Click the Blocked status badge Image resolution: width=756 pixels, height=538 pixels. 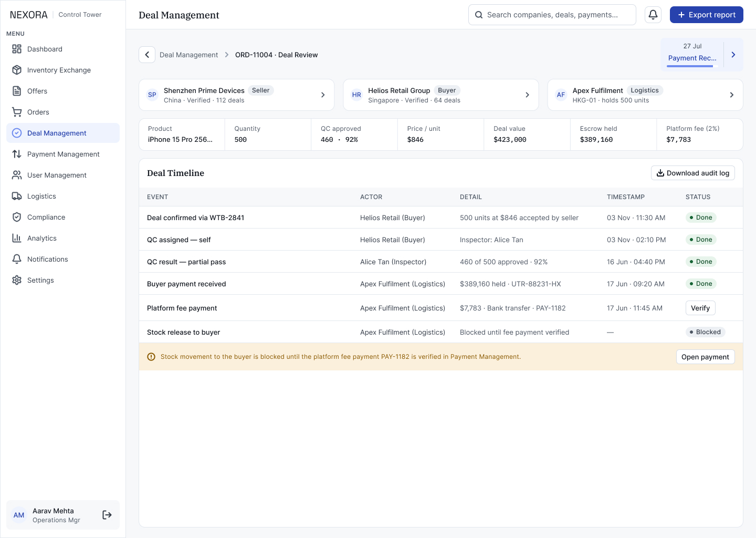(706, 332)
